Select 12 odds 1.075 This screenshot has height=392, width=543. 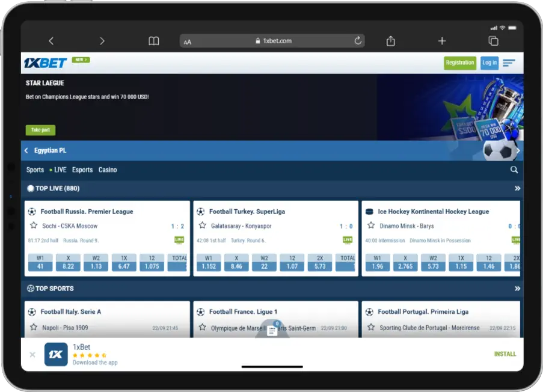click(152, 263)
